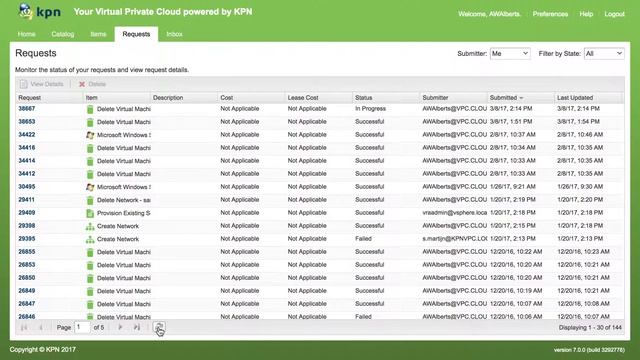Viewport: 640px width, 360px height.
Task: Go to the last page of requests
Action: click(x=137, y=327)
